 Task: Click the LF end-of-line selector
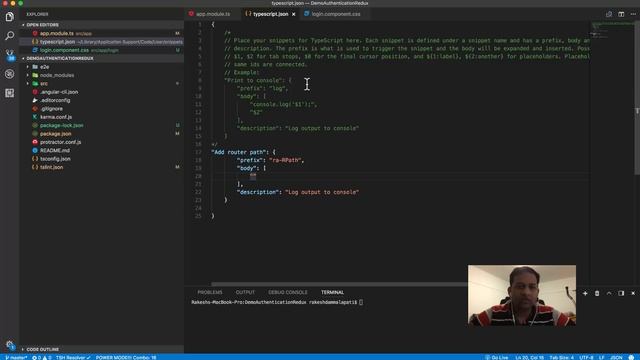[601, 357]
